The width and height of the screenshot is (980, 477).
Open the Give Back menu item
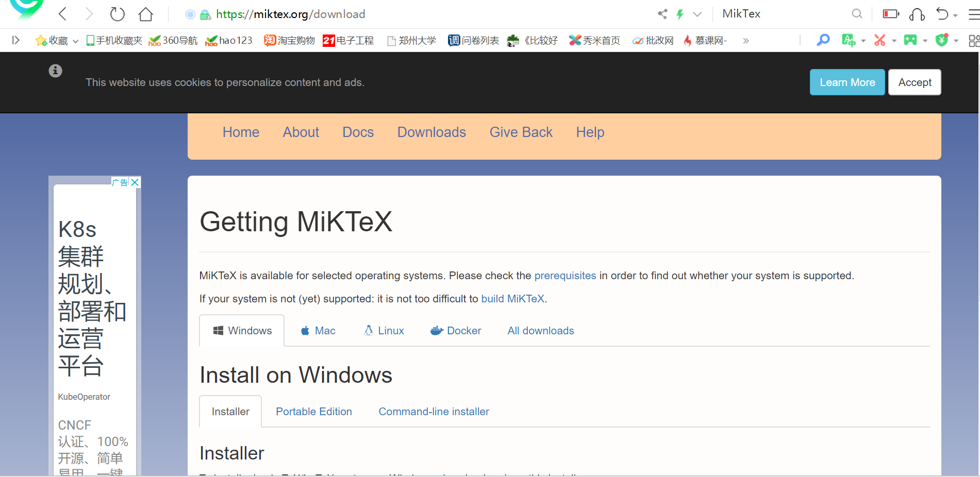coord(521,132)
